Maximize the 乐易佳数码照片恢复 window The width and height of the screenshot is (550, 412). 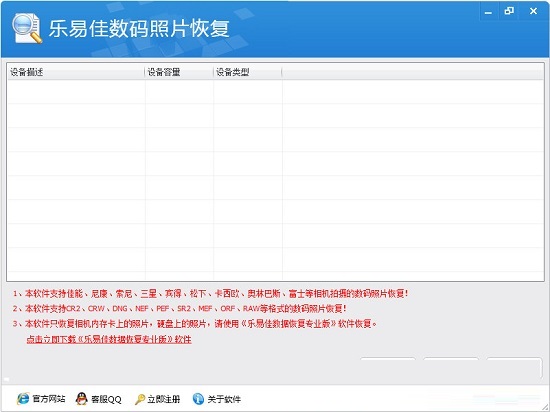(x=509, y=12)
